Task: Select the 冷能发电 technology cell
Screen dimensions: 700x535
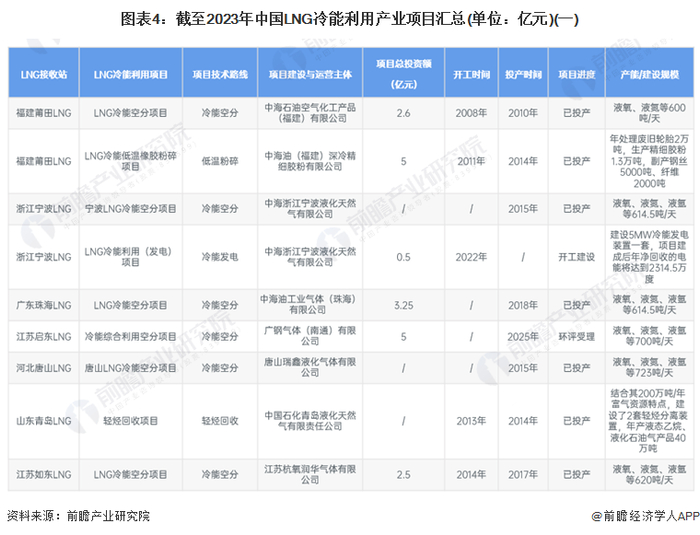Action: 220,257
